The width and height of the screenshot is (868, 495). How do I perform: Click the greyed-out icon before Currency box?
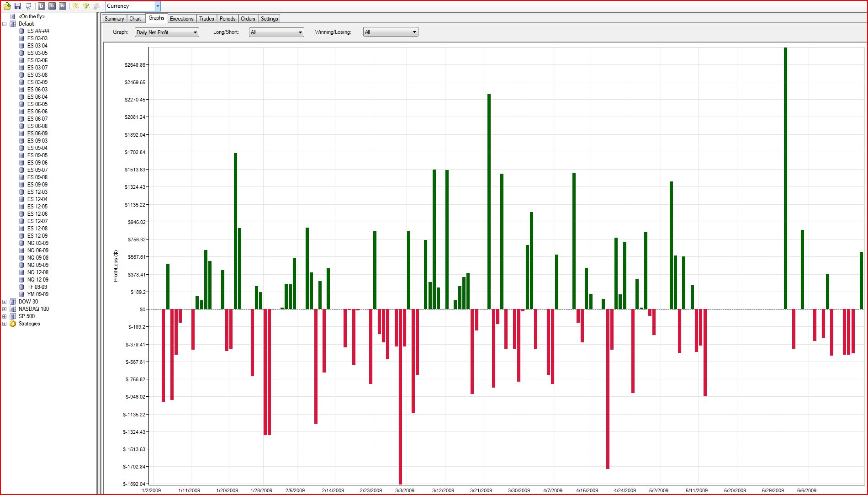point(96,6)
